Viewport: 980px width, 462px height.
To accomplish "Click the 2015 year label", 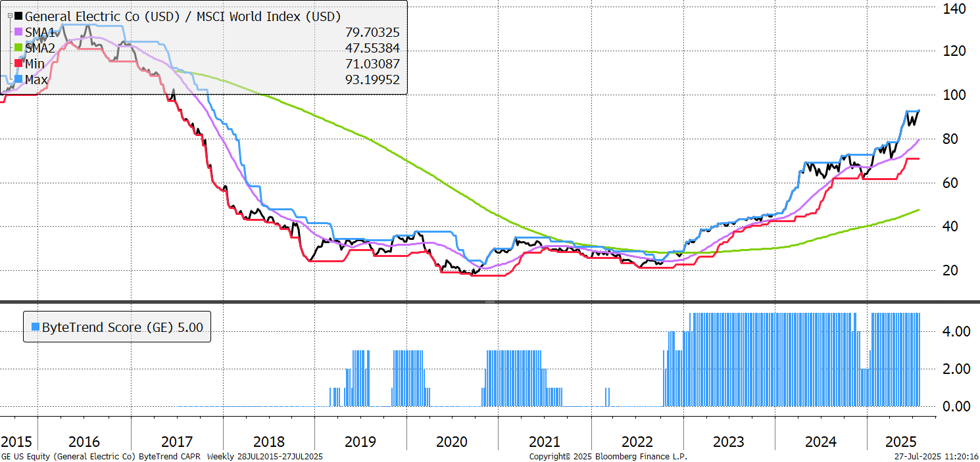I will [16, 441].
